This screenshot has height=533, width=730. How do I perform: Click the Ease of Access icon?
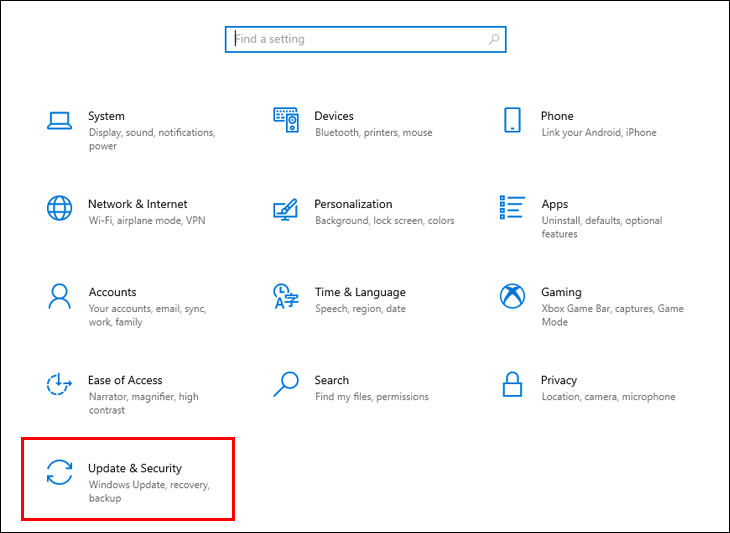click(x=60, y=384)
